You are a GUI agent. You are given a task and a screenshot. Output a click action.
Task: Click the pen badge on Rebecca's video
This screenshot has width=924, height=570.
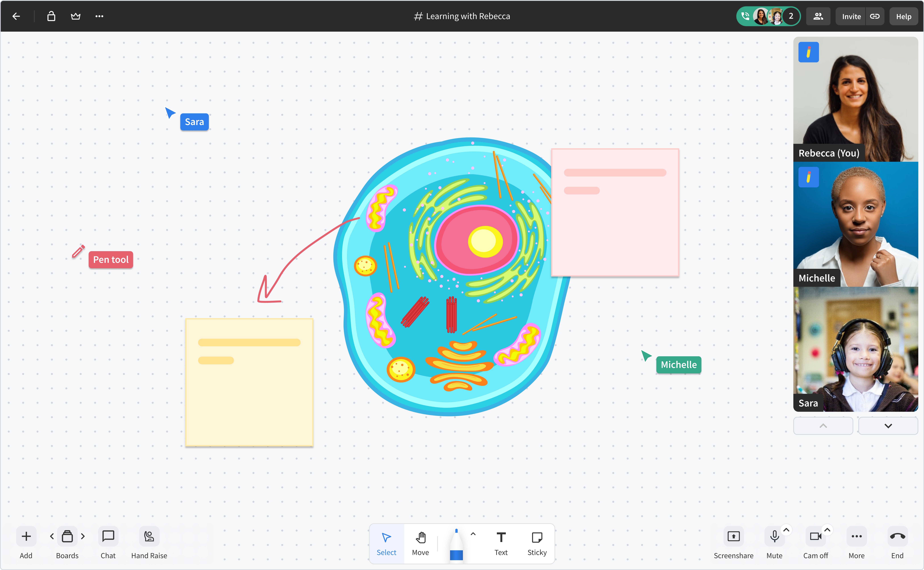809,52
